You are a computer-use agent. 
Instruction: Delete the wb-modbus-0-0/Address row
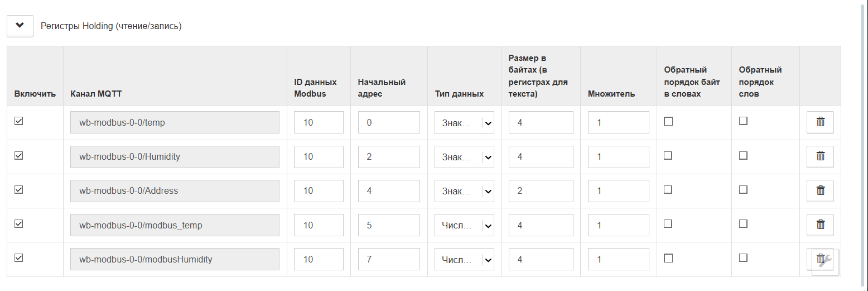pos(820,190)
